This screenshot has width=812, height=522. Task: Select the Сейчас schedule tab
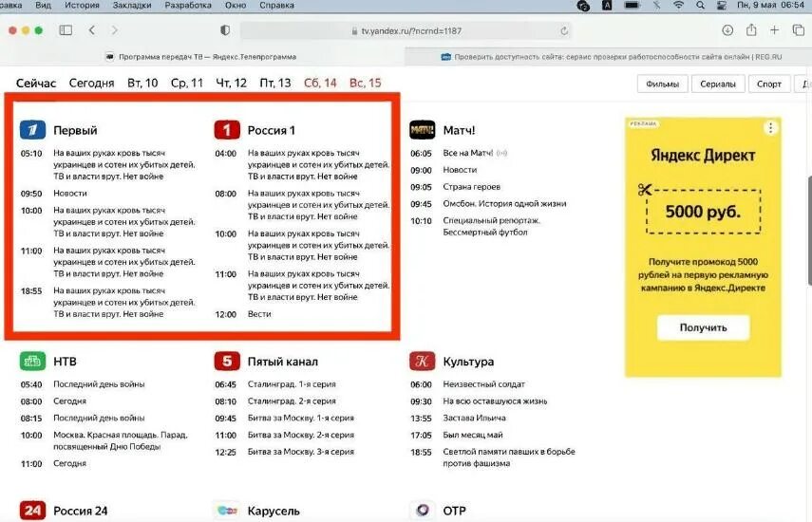[x=36, y=83]
